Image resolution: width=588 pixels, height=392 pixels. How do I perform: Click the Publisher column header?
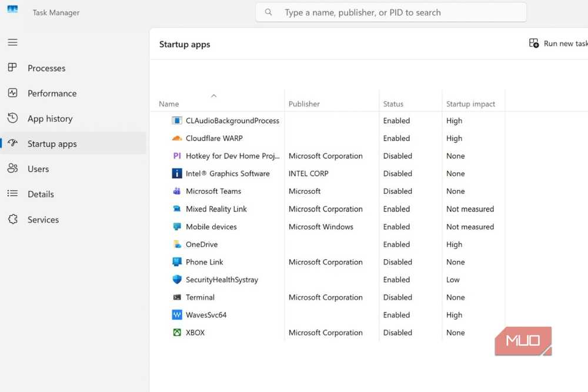tap(304, 104)
